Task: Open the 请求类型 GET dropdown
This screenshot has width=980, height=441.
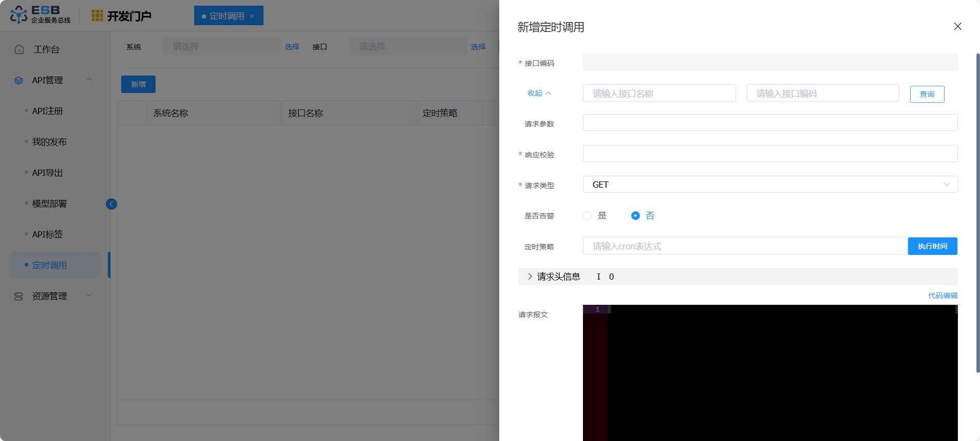Action: coord(770,185)
